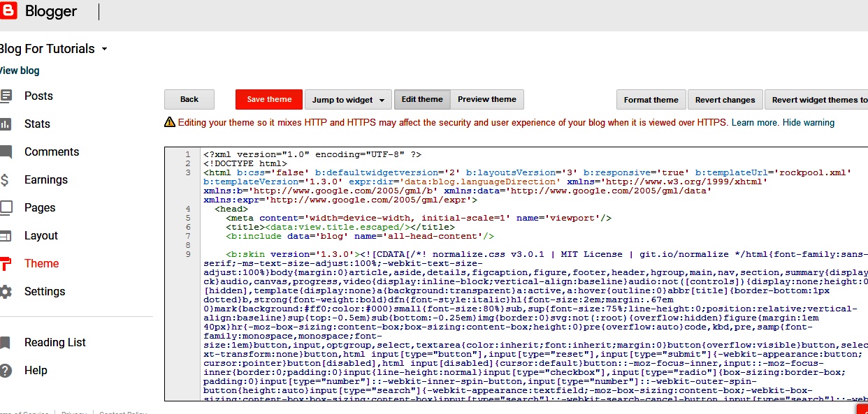Click line number 9 in gutter

point(188,254)
